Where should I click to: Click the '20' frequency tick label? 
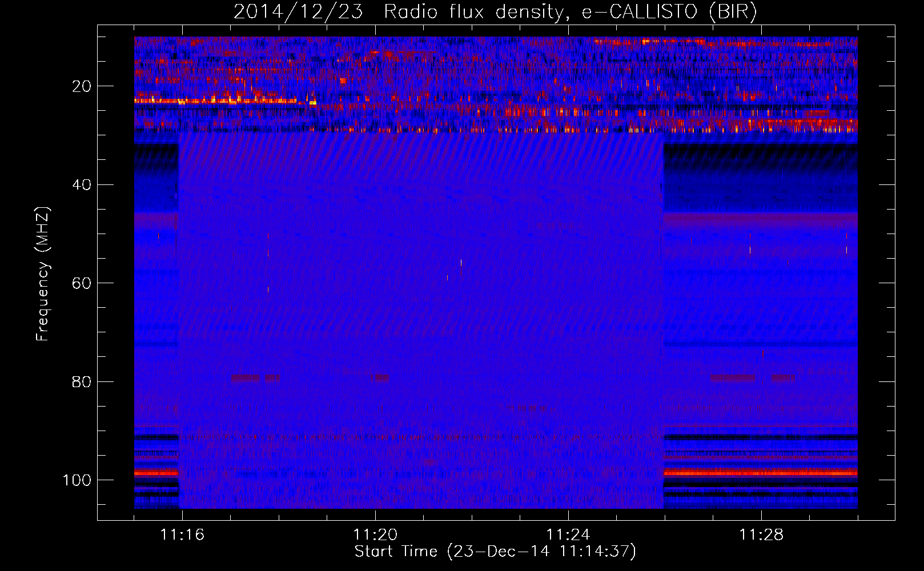tap(82, 86)
